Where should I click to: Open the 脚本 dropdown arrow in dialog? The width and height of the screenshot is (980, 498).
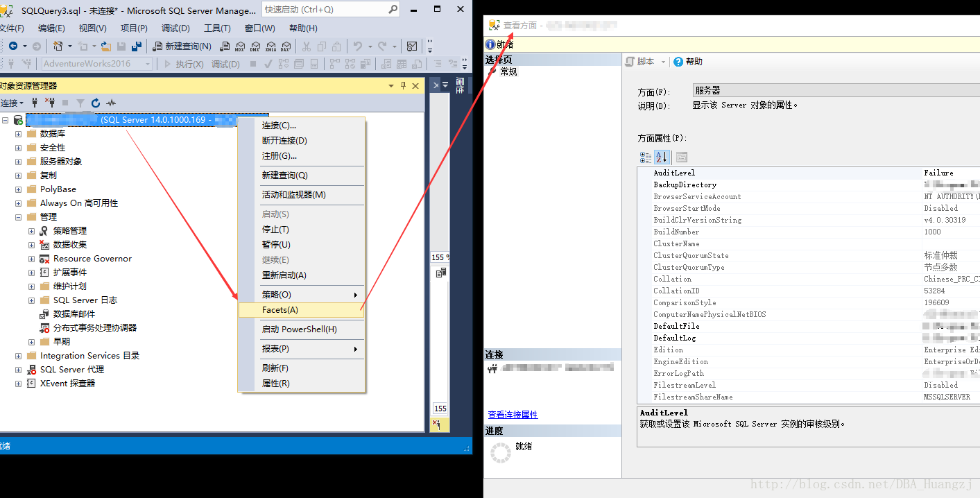(663, 62)
